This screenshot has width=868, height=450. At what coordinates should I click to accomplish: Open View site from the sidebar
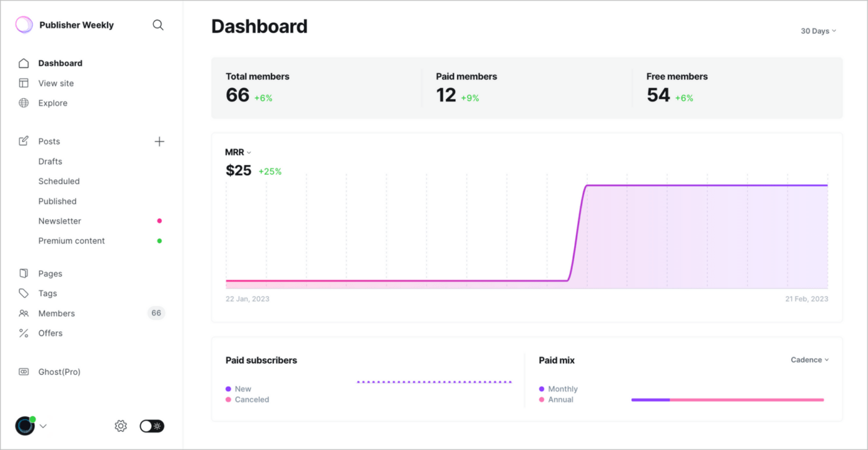click(x=56, y=83)
